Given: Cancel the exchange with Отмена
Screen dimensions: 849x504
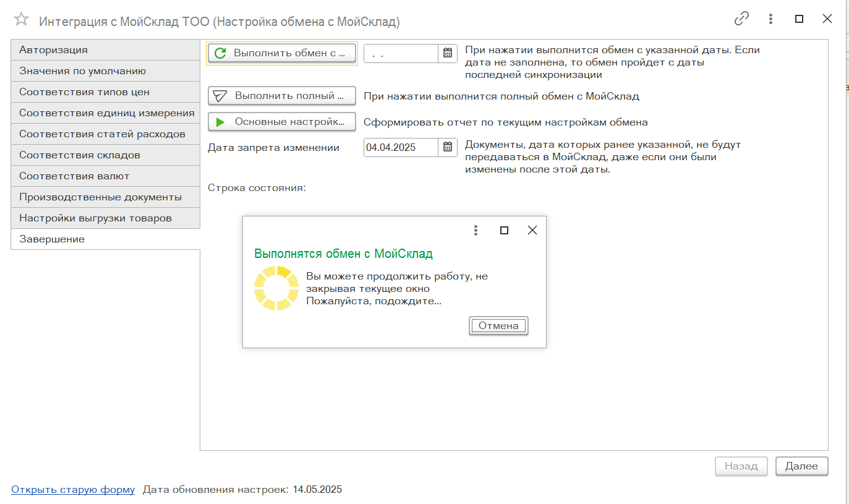Looking at the screenshot, I should coord(498,325).
